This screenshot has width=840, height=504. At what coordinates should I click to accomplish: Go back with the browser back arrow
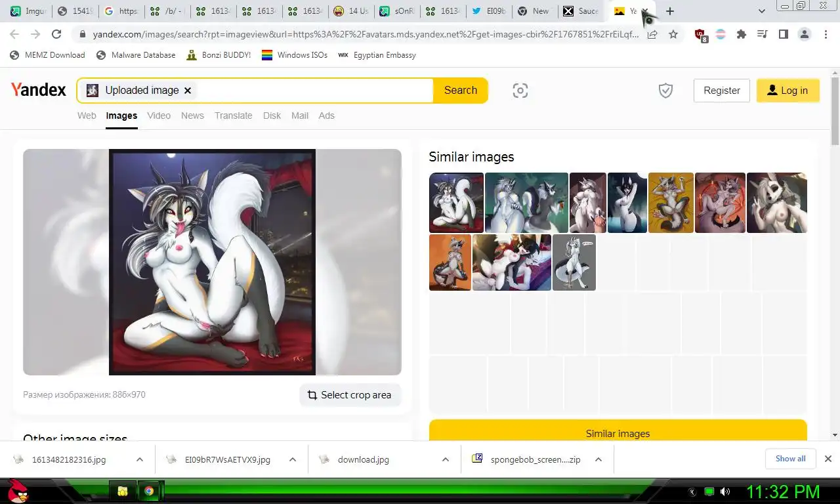pos(14,34)
